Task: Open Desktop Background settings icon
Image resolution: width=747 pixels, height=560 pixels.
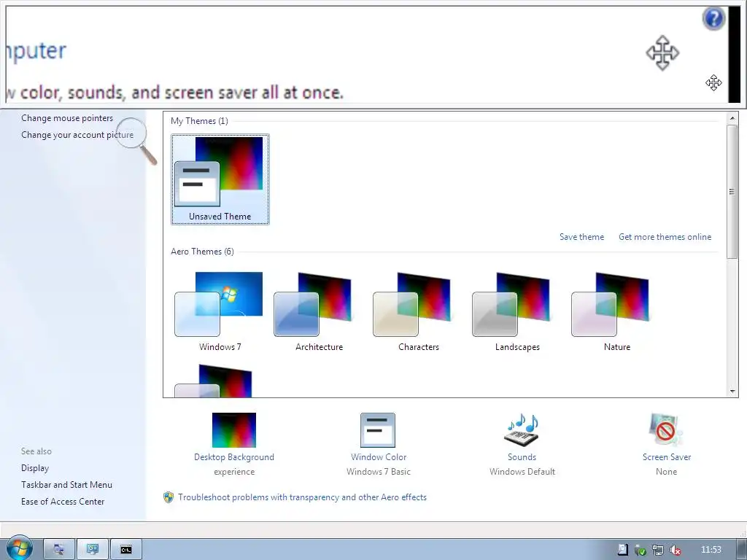Action: pyautogui.click(x=234, y=430)
